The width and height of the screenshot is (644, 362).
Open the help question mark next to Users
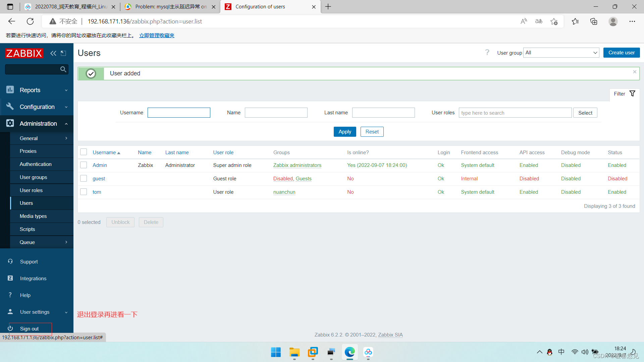487,53
